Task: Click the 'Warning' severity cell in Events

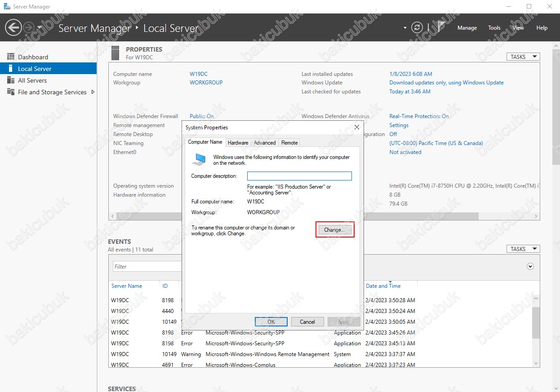Action: pos(191,354)
